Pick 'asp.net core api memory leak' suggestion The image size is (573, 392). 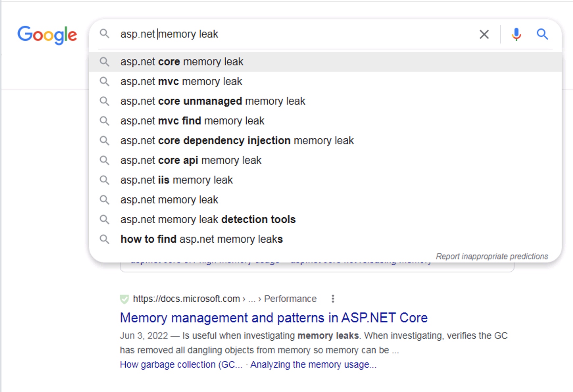[x=325, y=160]
